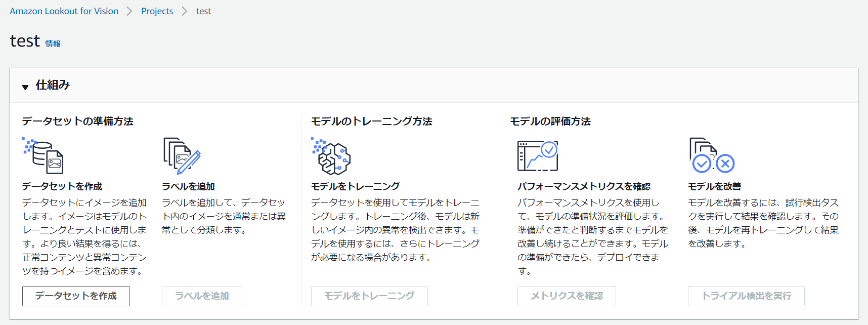Click the test breadcrumb item
868x325 pixels.
click(x=203, y=11)
